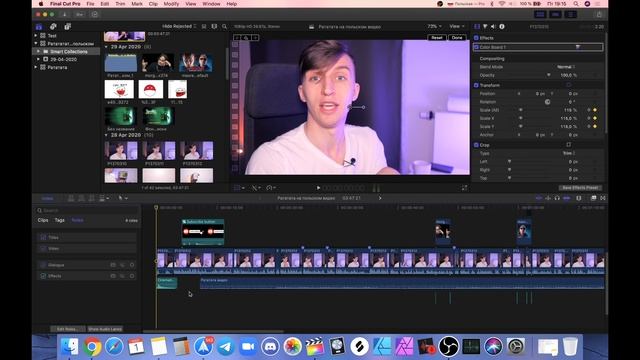Open OBS in the Dock
Image resolution: width=640 pixels, height=360 pixels.
click(449, 347)
